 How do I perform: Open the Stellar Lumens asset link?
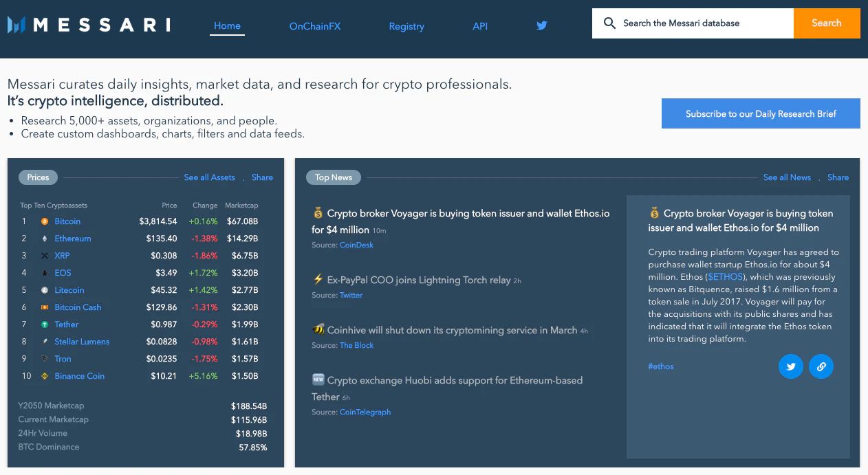coord(82,342)
